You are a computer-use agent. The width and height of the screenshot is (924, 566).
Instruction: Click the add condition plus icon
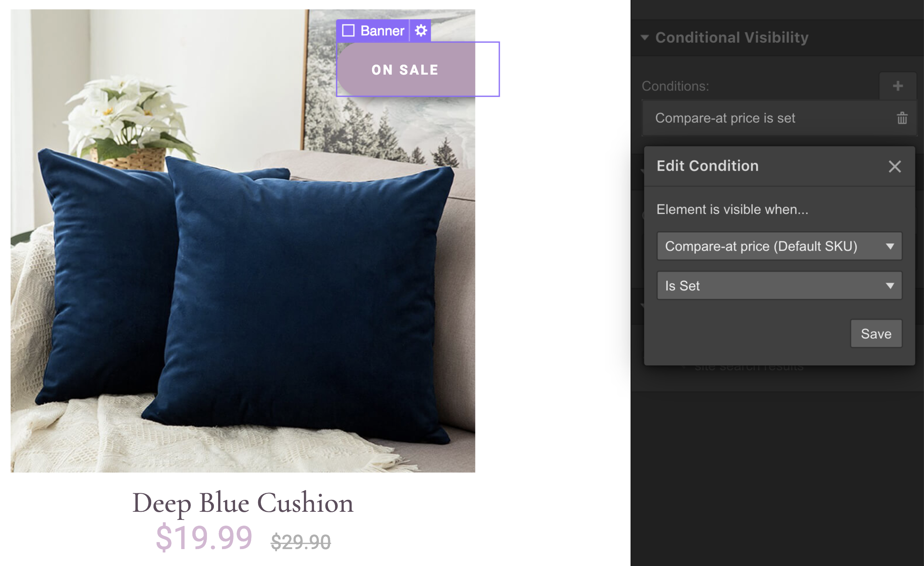pos(897,86)
